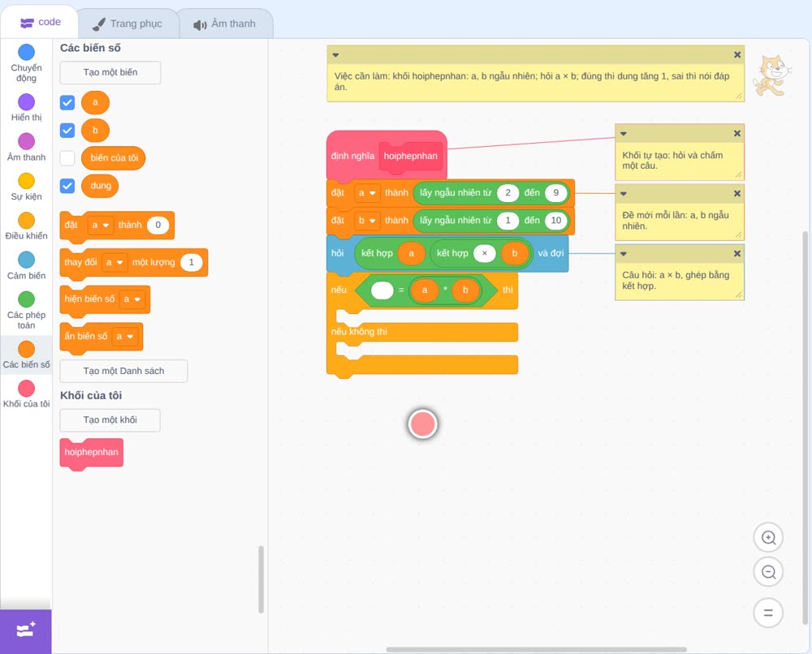Collapse the Việc cần làm comment

pyautogui.click(x=335, y=55)
